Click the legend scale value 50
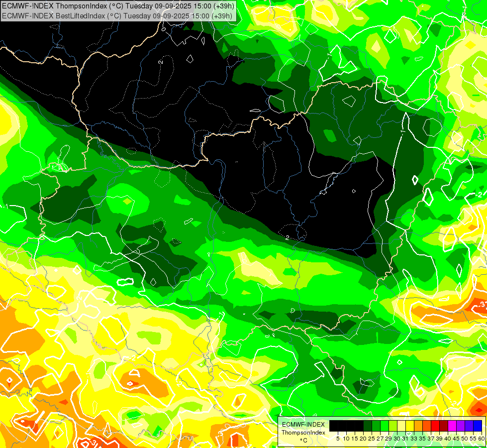The width and height of the screenshot is (487, 448). tap(465, 439)
